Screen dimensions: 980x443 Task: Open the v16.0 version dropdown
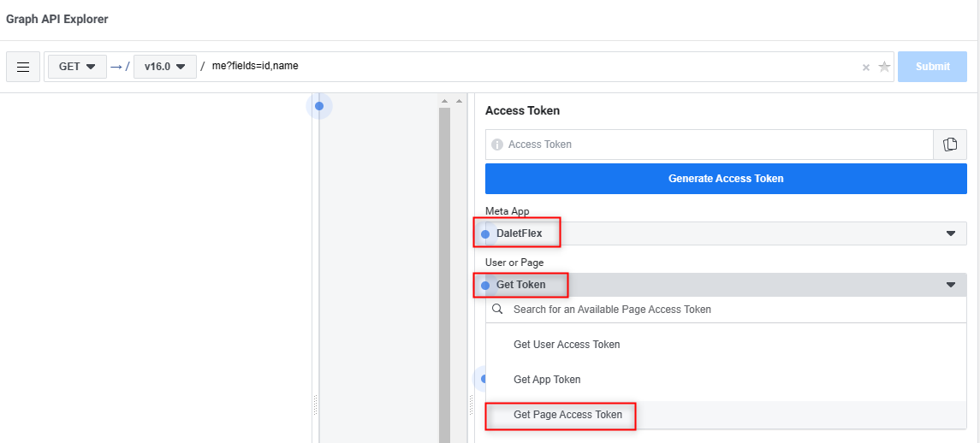(165, 66)
